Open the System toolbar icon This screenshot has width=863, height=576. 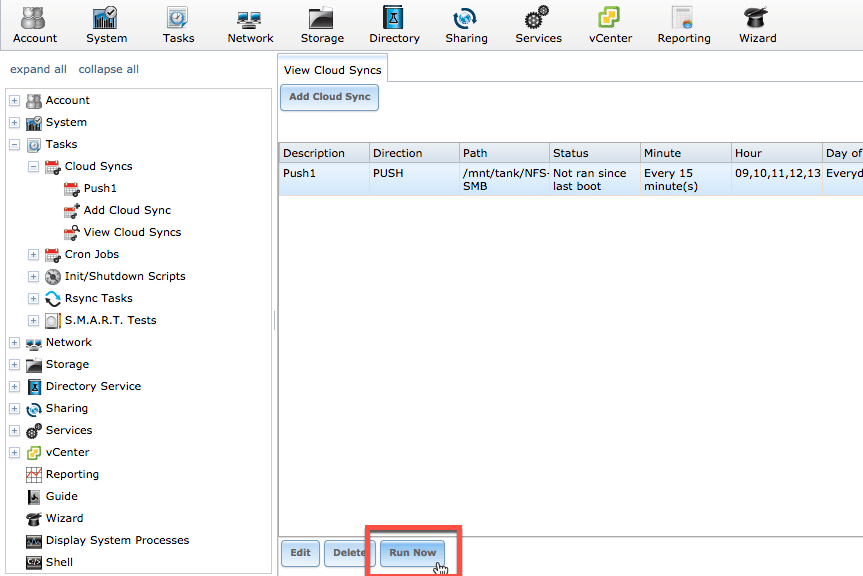pyautogui.click(x=106, y=25)
